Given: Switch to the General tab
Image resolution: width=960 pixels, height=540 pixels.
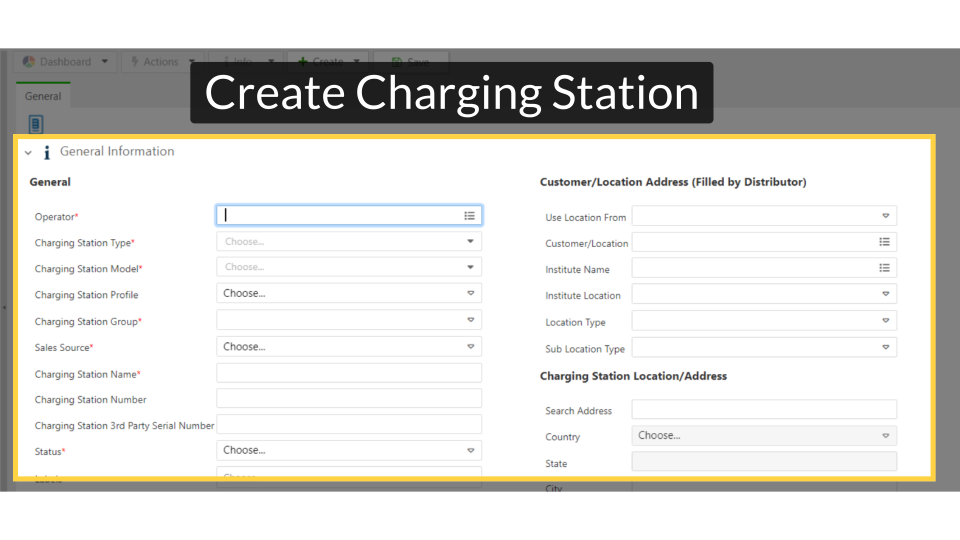Looking at the screenshot, I should [43, 96].
